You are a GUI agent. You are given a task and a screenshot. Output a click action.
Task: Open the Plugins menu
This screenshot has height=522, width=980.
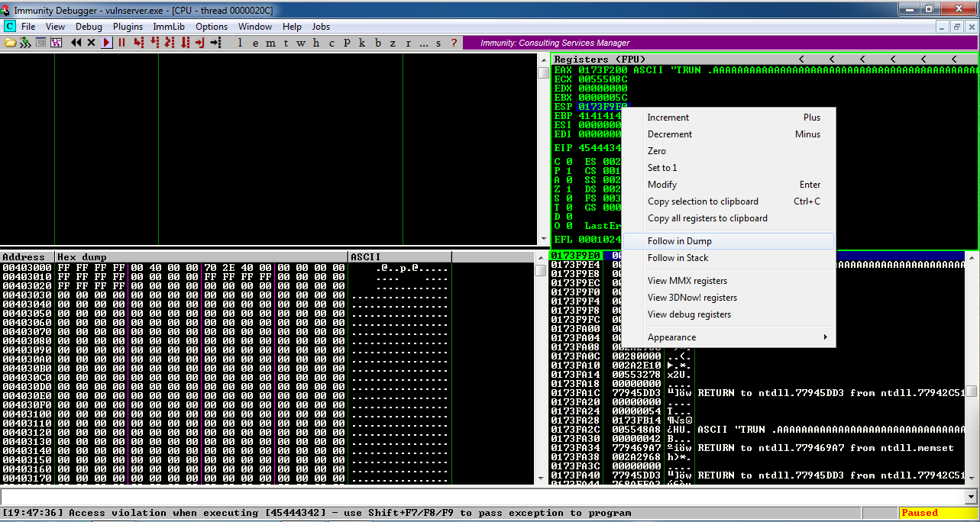(128, 27)
